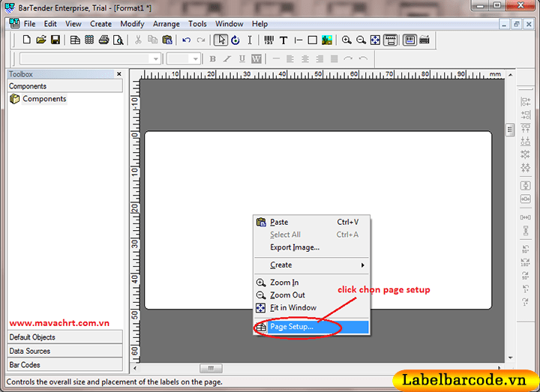Click the Undo arrow icon
Viewport: 540px width, 392px height.
[187, 40]
